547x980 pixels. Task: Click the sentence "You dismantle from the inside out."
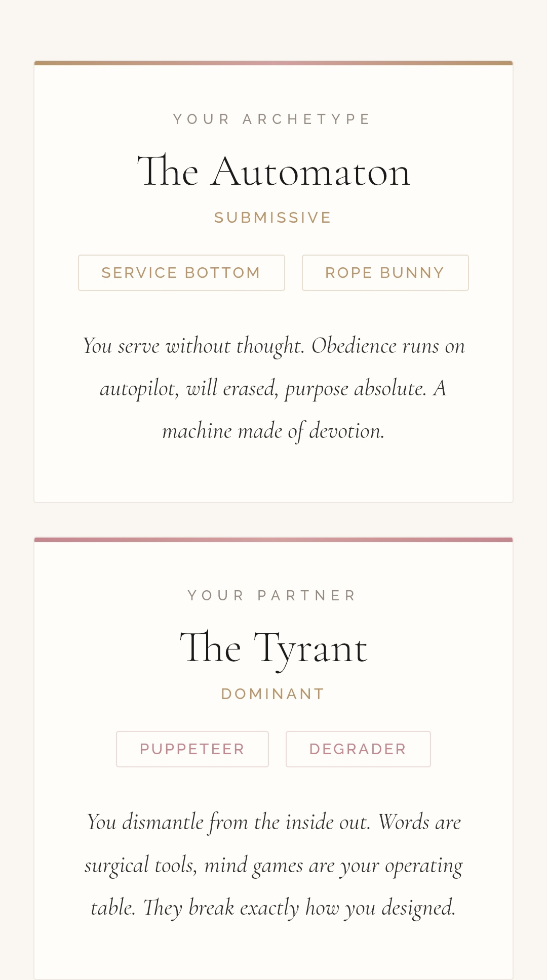[x=229, y=822]
